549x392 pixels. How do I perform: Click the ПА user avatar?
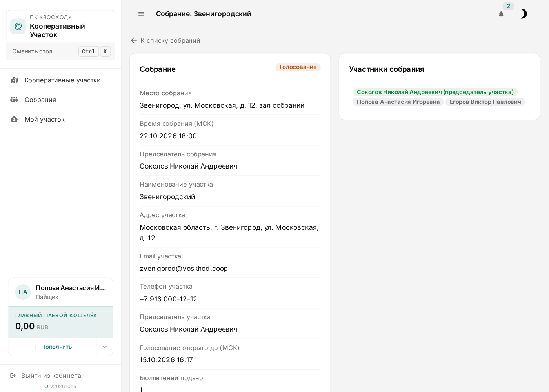23,292
